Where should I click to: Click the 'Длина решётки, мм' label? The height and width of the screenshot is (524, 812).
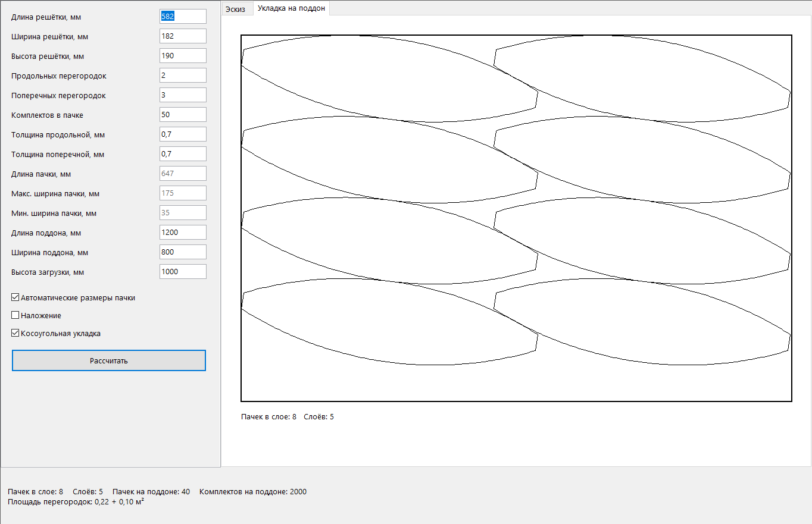coord(46,17)
